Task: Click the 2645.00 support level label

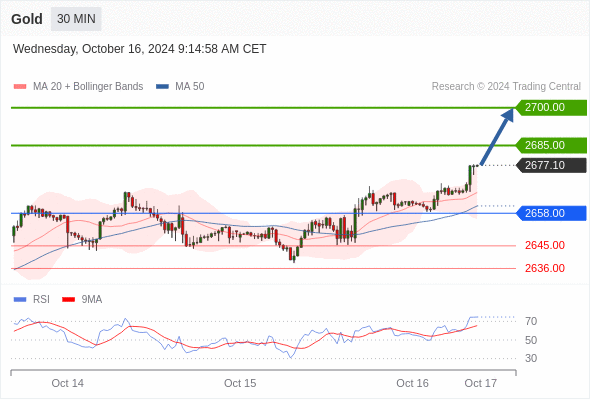Action: click(x=545, y=245)
